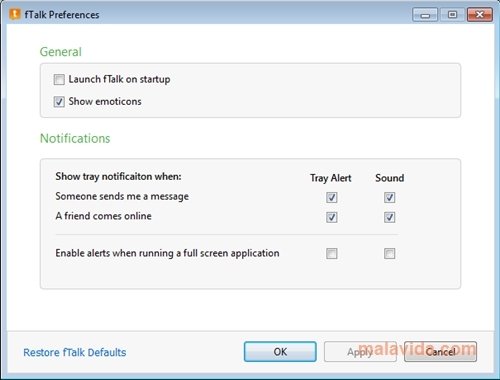Click 'Show tray notificaiton when:' text
The height and width of the screenshot is (380, 500).
click(x=118, y=176)
